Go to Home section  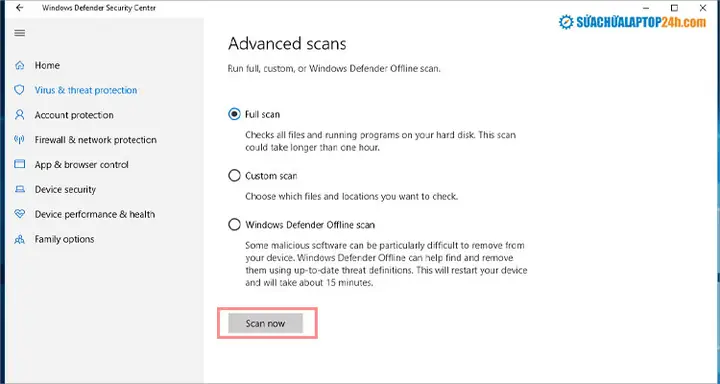tap(47, 65)
